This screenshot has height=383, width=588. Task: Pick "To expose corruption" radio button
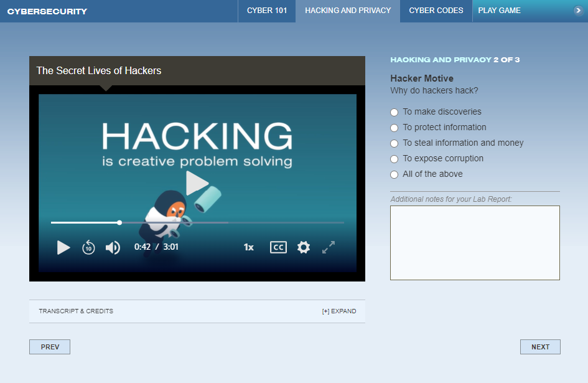tap(394, 159)
